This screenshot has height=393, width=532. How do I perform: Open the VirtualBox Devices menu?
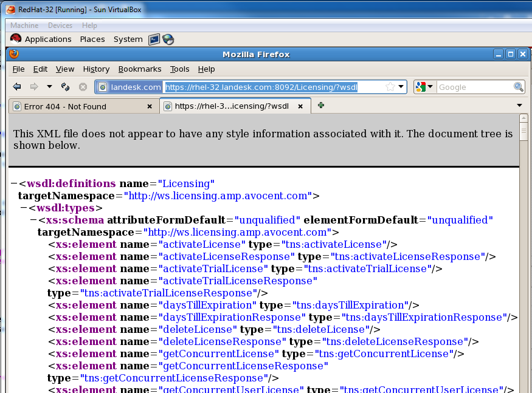[60, 26]
